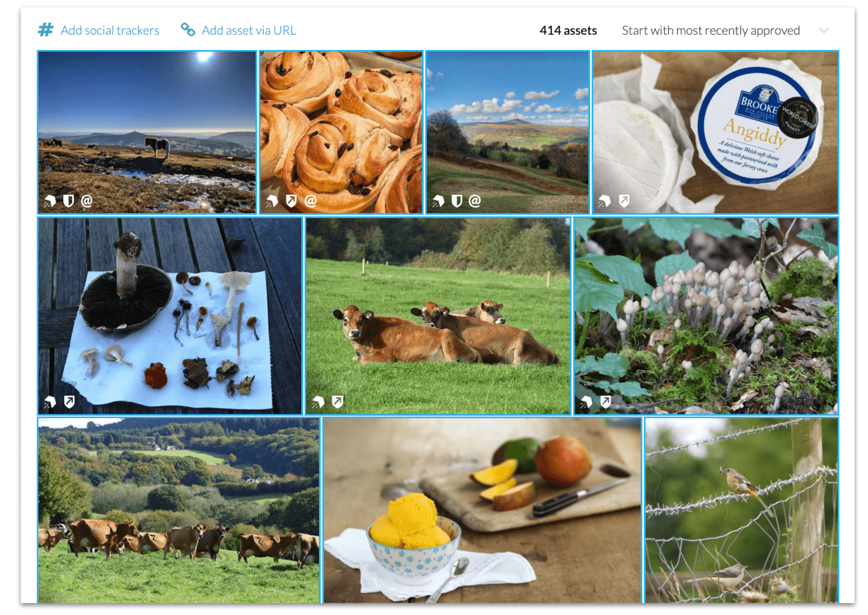Image resolution: width=868 pixels, height=615 pixels.
Task: Click the Add asset via URL link
Action: tap(249, 30)
